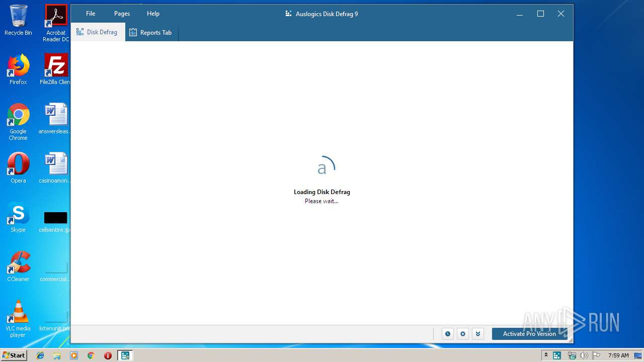Maximize the Auslogics Disk Defrag window
The width and height of the screenshot is (644, 362).
[540, 14]
